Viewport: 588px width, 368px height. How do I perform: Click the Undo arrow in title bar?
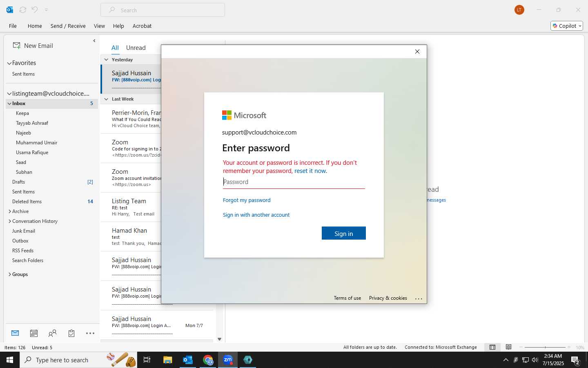click(35, 10)
